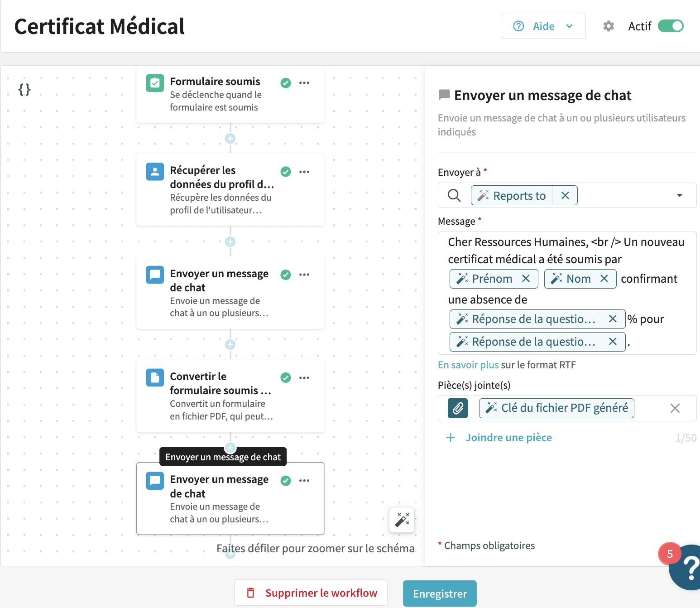
Task: Remove the Nom variable from message
Action: [604, 279]
